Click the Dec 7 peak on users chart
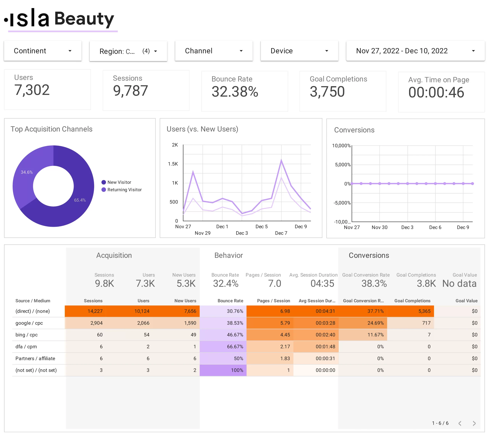Screen dimensions: 489x448 coord(281,160)
